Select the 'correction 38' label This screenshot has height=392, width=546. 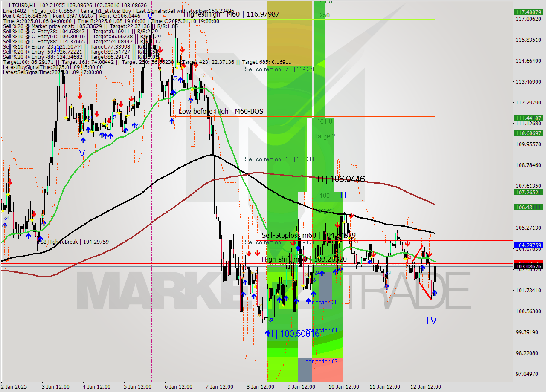(x=322, y=302)
